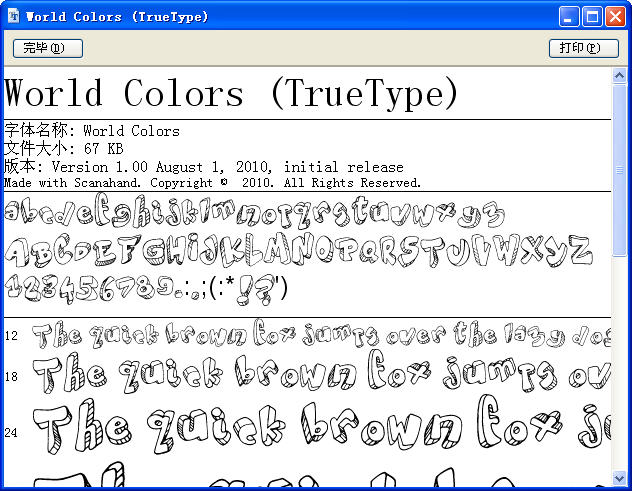Click the Version 1.00 August 1, 2010 line
The image size is (632, 491).
[204, 166]
